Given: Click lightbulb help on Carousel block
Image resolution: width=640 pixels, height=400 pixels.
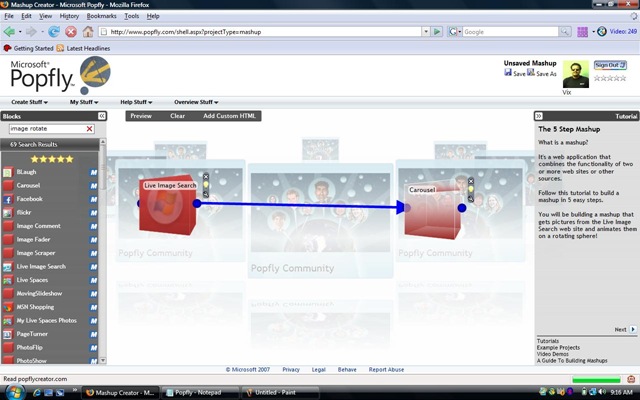Looking at the screenshot, I should (x=471, y=190).
